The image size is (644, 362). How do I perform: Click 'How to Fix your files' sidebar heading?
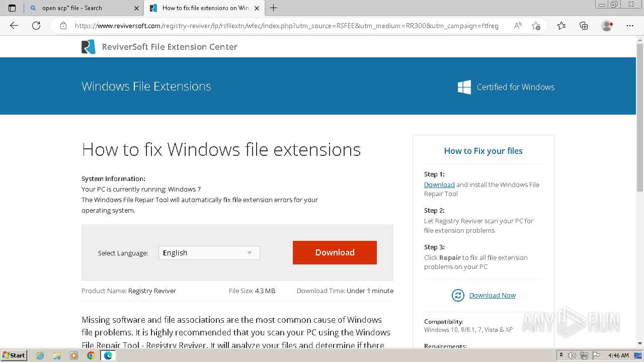[x=483, y=151]
